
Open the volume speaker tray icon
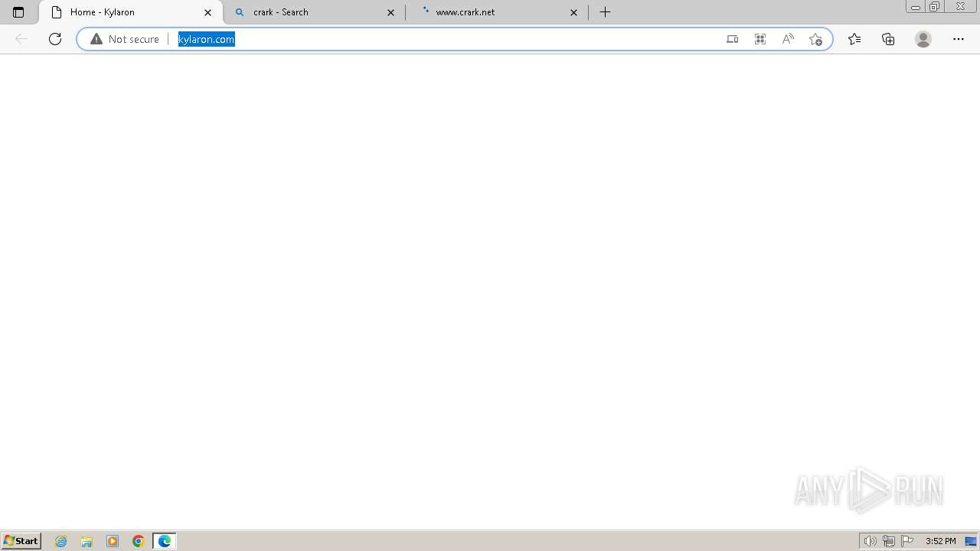coord(870,541)
